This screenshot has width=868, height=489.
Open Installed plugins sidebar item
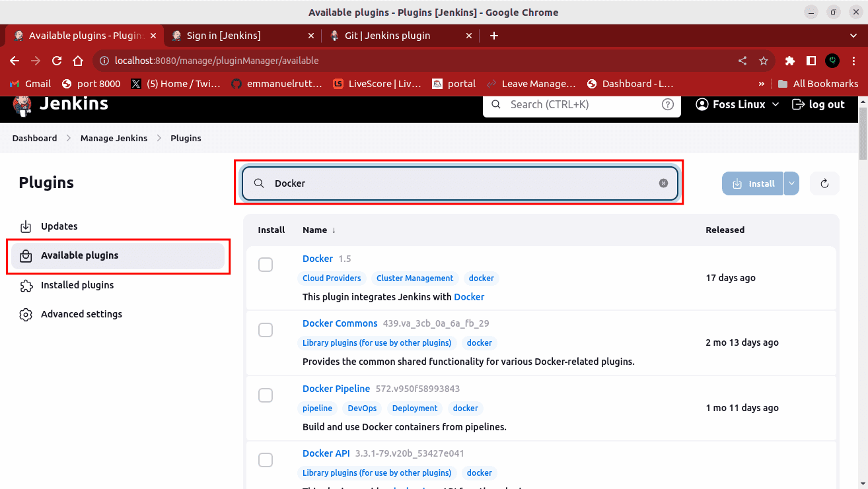coord(77,285)
